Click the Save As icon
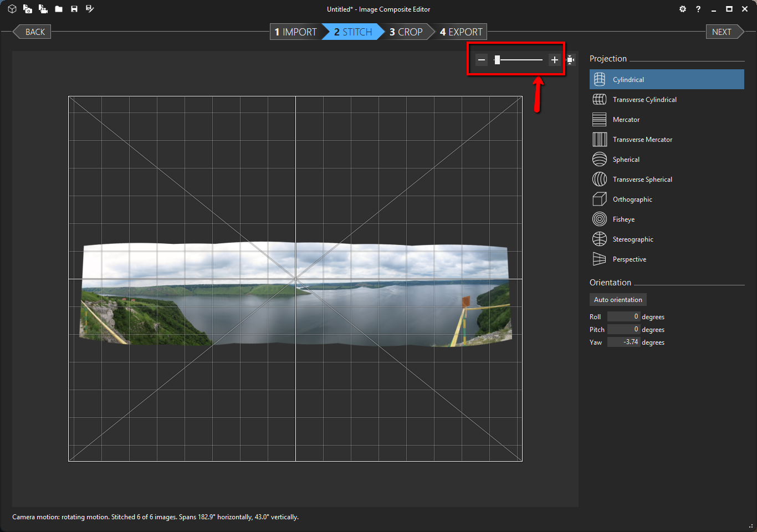 tap(90, 9)
